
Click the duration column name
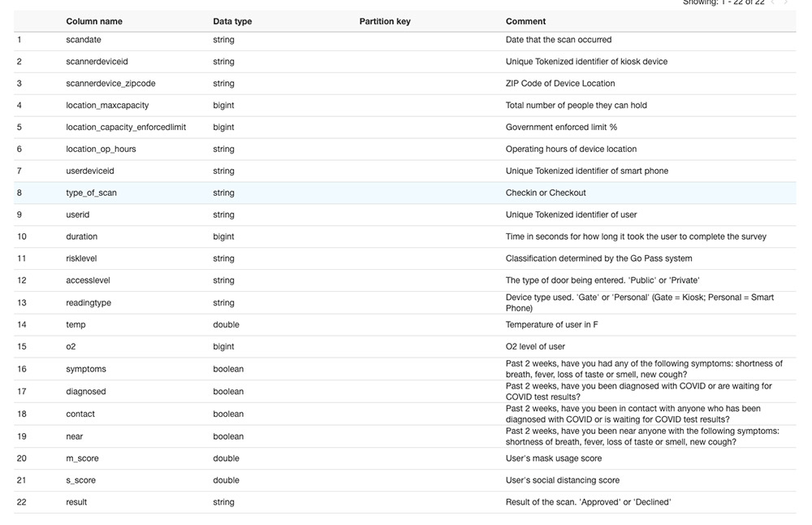[x=82, y=236]
